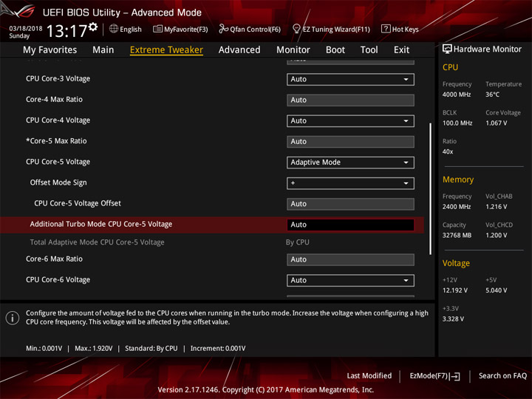Open the Offset Mode Sign dropdown
Viewport: 532px width, 399px height.
coord(350,183)
